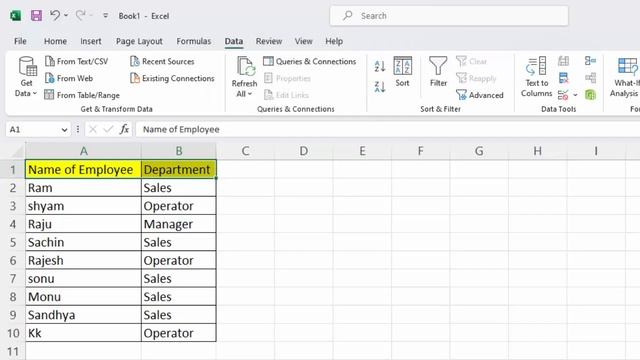Click the formula bar text field
The image size is (640, 360).
click(388, 129)
